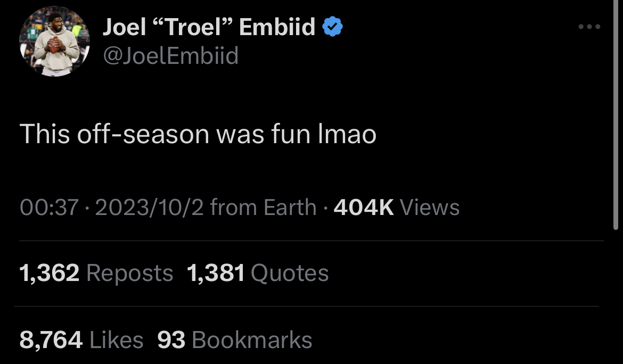Click the Joel "Troel" Embiid display name
623x364 pixels.
pyautogui.click(x=209, y=27)
